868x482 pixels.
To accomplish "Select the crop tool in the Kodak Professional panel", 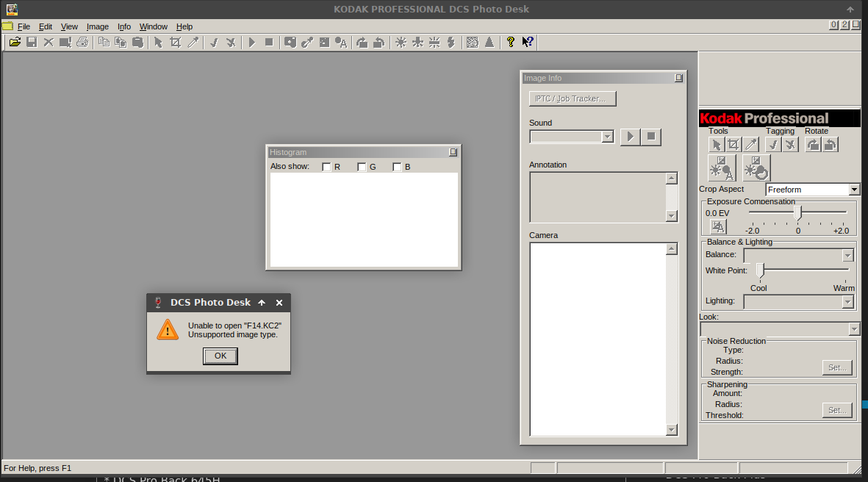I will 734,145.
